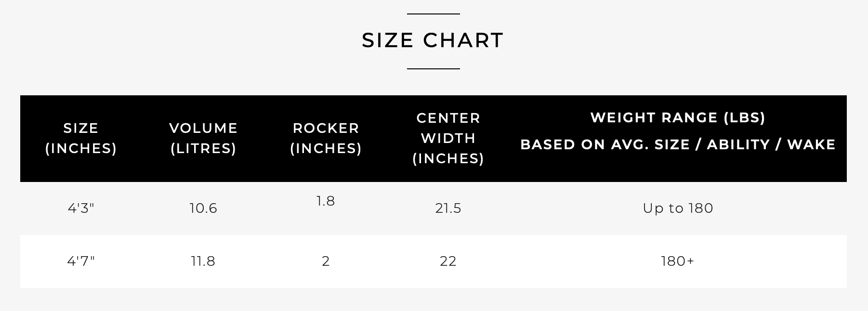The height and width of the screenshot is (311, 868).
Task: Select the 4'3" size cell
Action: (x=81, y=208)
